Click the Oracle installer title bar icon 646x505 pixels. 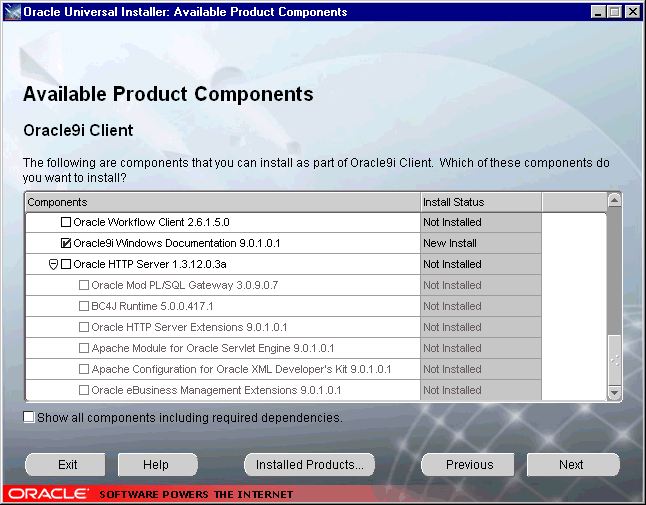coord(12,12)
